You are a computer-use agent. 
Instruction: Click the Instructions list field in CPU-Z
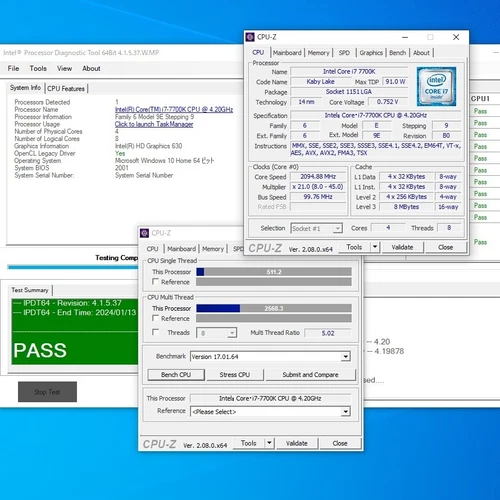tap(376, 149)
